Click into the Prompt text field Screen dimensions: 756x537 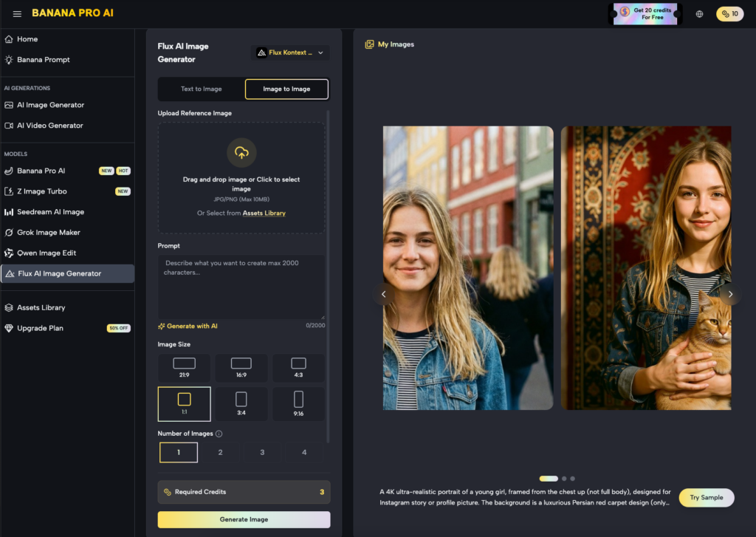coord(241,287)
